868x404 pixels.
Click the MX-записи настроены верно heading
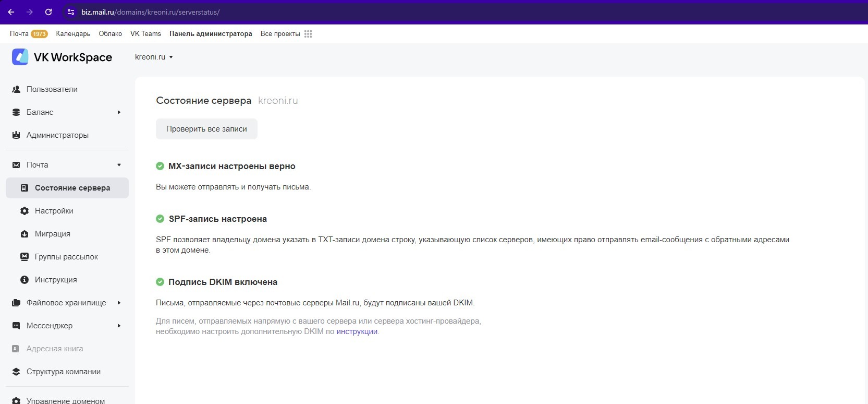232,166
